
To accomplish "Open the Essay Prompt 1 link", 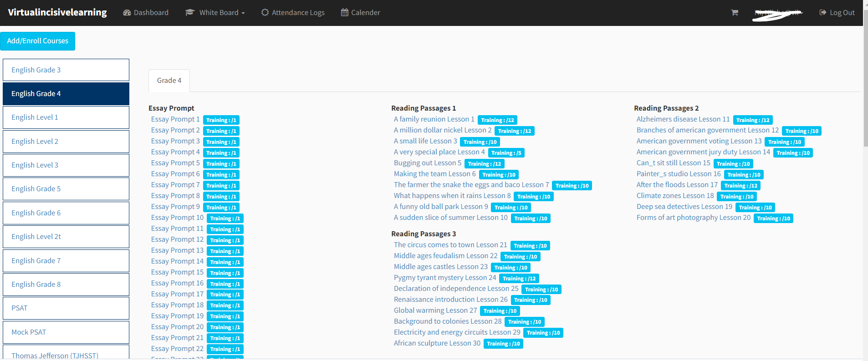I will tap(175, 119).
